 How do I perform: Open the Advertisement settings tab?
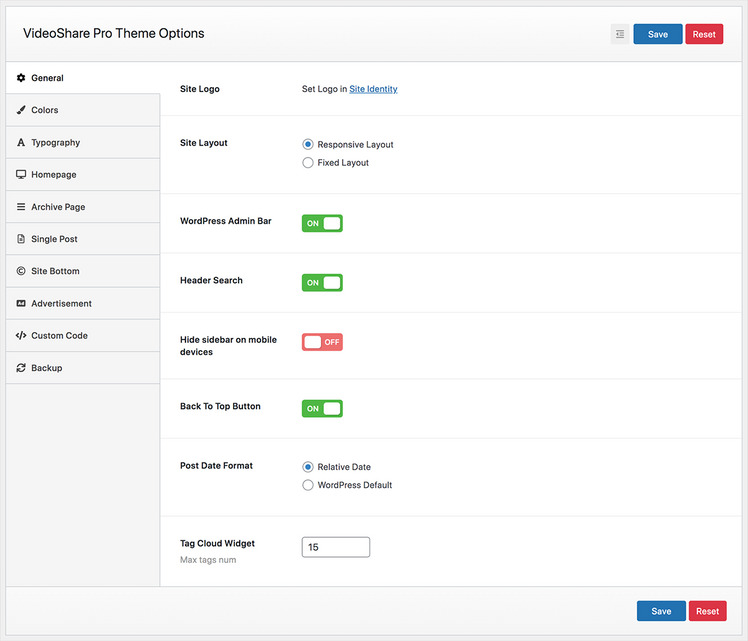click(x=61, y=304)
